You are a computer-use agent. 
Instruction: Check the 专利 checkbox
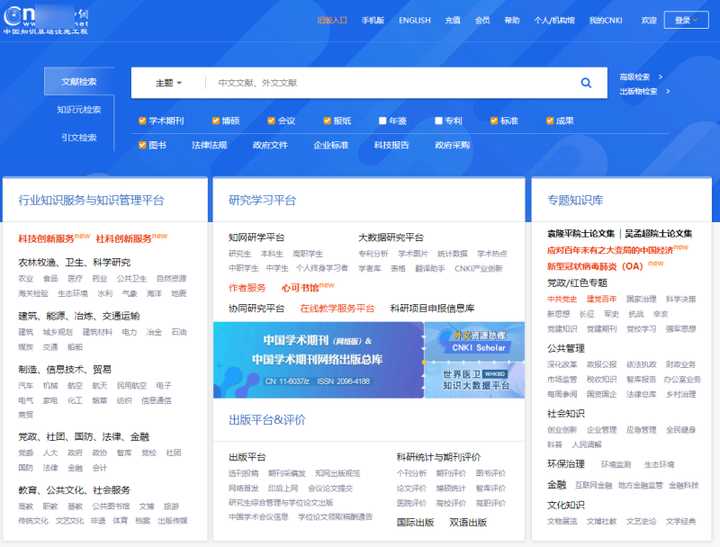[438, 121]
